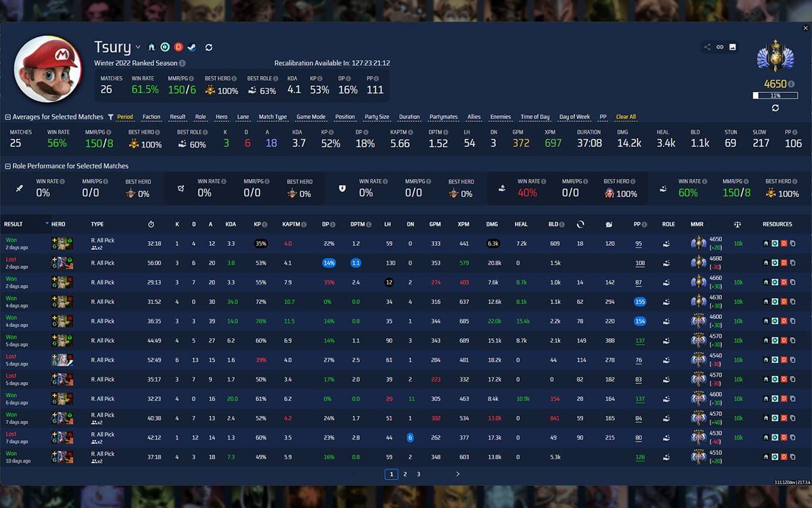This screenshot has width=812, height=508.
Task: Open the Dotabuff resource icon on first match row
Action: pyautogui.click(x=784, y=244)
